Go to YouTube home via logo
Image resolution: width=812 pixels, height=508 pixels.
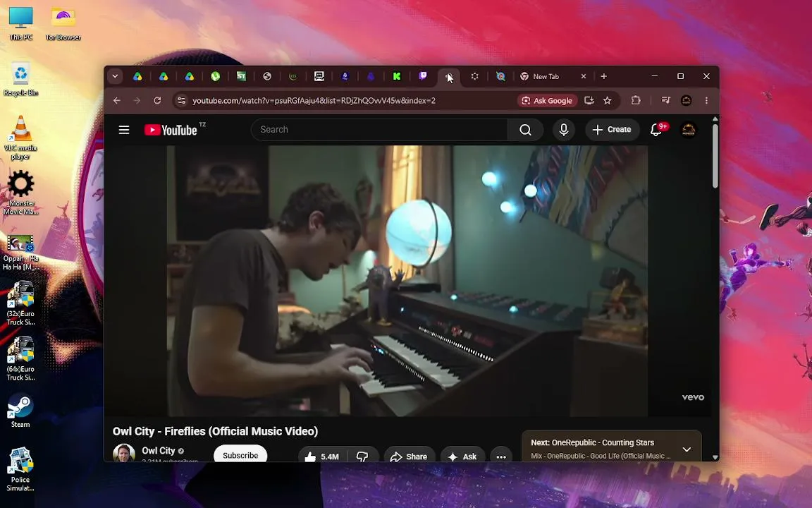(171, 130)
